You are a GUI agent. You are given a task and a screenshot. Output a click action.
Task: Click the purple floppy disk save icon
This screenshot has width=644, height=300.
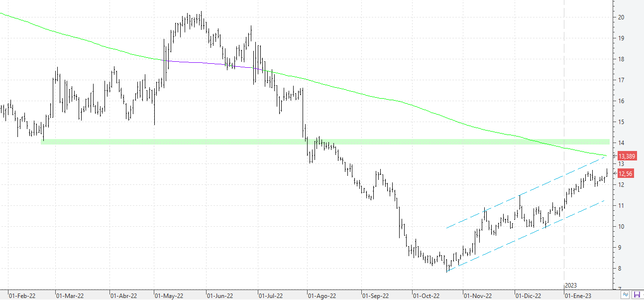point(637,295)
